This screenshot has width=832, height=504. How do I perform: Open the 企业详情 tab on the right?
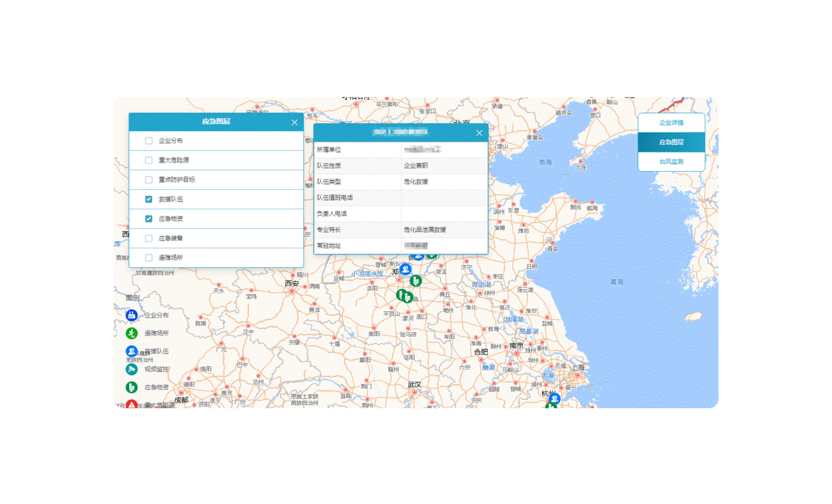(x=671, y=123)
